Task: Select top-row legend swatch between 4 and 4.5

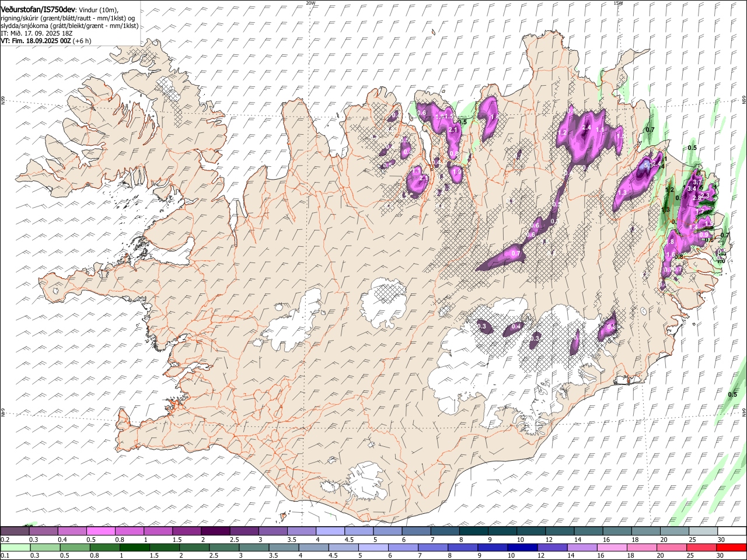Action: click(x=330, y=531)
